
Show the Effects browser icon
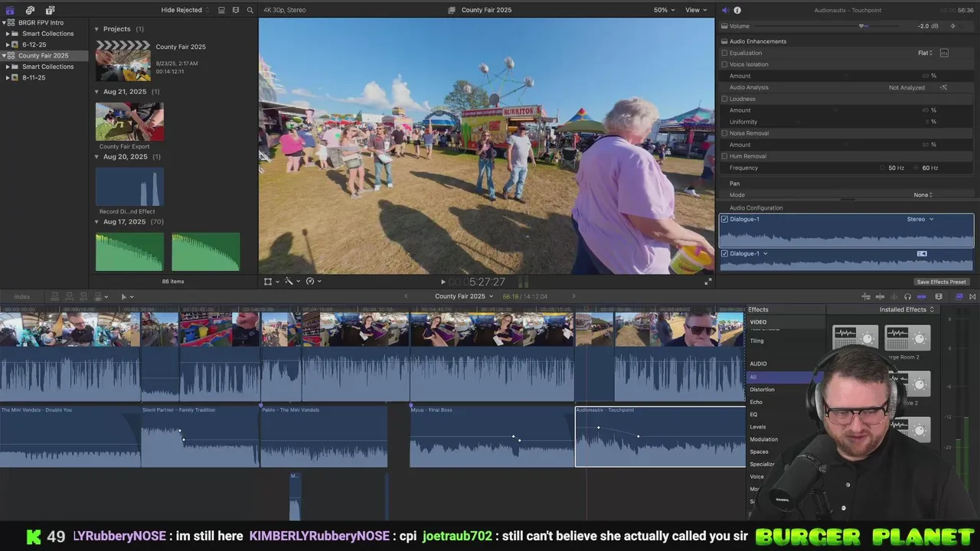(x=959, y=297)
